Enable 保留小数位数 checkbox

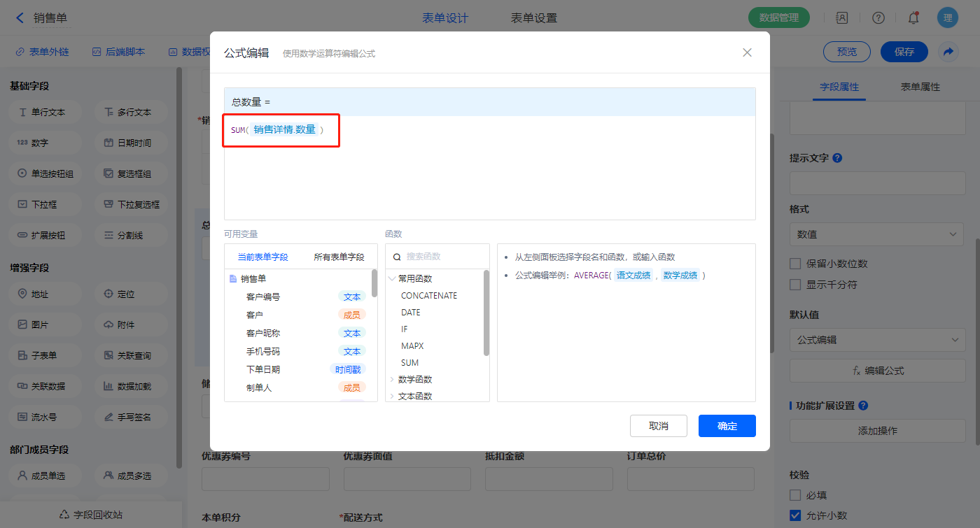pyautogui.click(x=795, y=264)
